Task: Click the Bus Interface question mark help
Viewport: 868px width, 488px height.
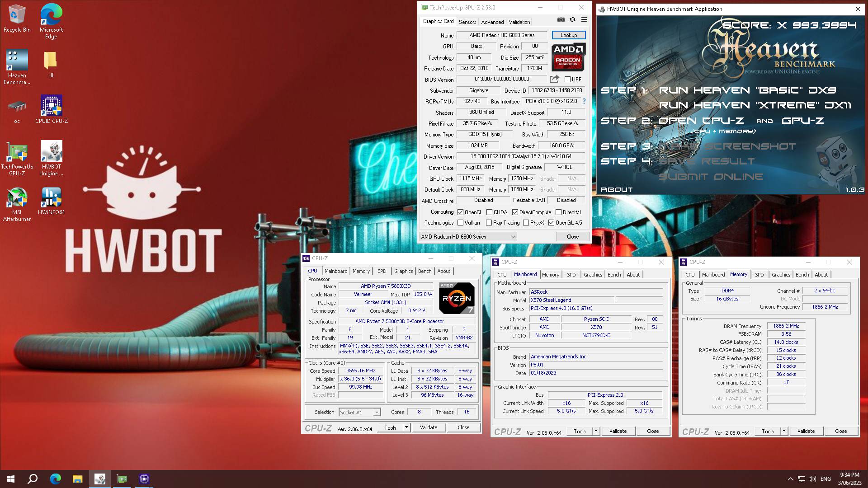Action: click(x=584, y=101)
